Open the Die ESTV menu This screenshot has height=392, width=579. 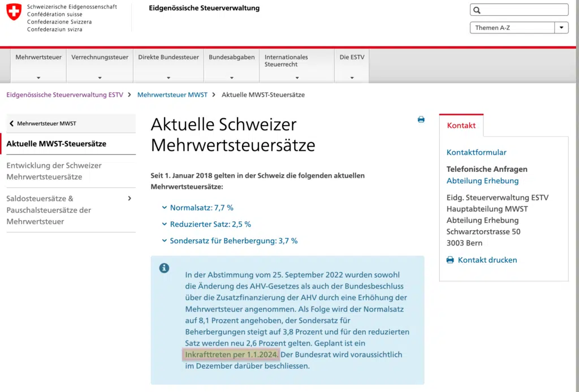pos(352,66)
